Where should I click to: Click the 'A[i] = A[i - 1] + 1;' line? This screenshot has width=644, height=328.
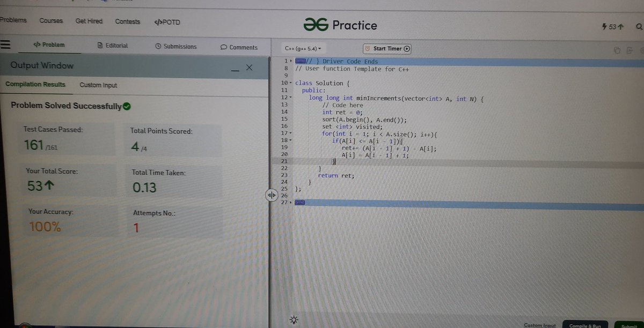375,155
